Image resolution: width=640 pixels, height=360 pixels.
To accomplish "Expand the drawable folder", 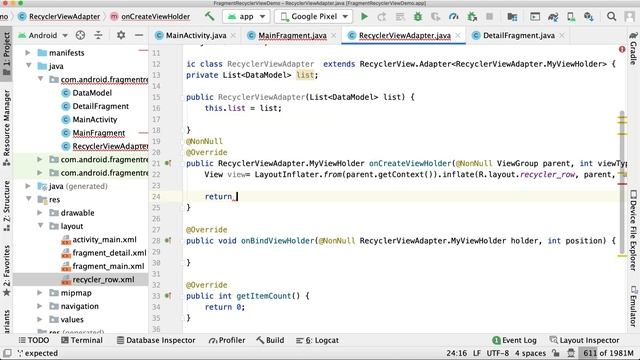I will click(40, 213).
